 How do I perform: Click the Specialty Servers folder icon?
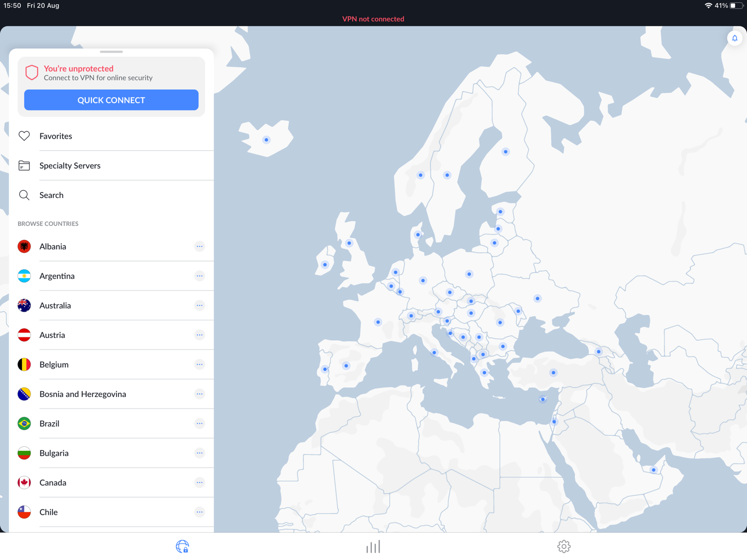click(24, 165)
